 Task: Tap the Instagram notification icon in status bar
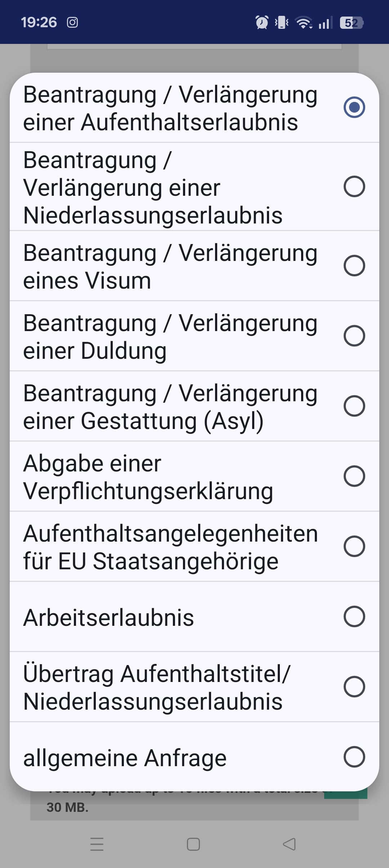(72, 23)
